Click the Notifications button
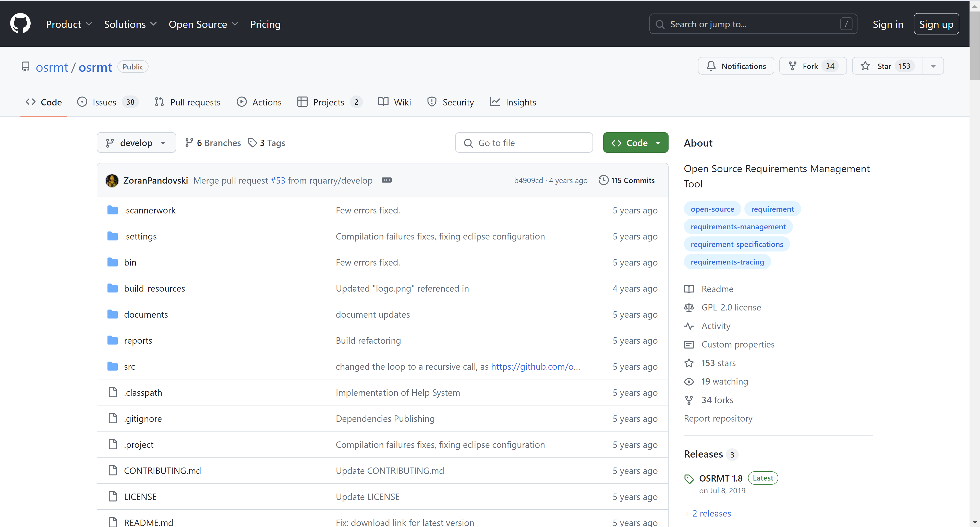 [736, 66]
